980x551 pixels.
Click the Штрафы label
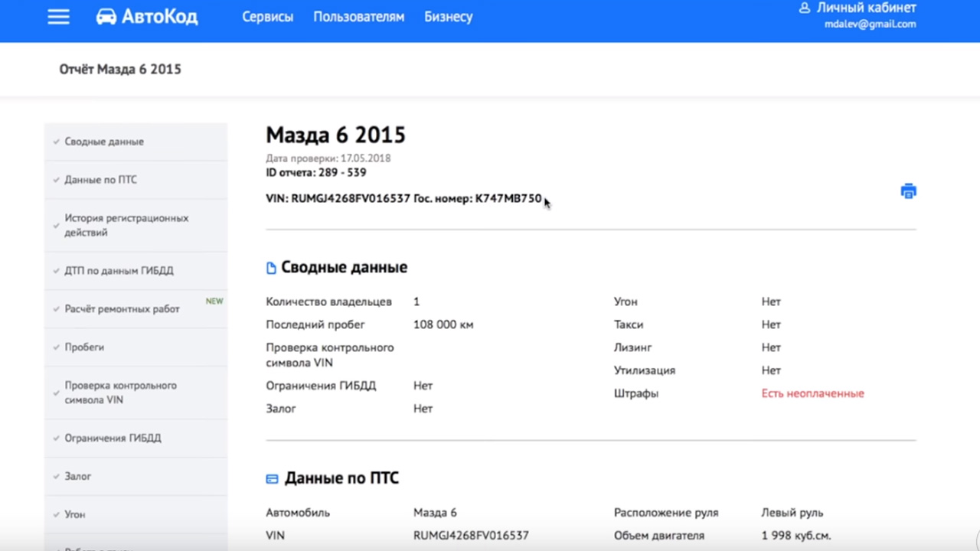636,393
